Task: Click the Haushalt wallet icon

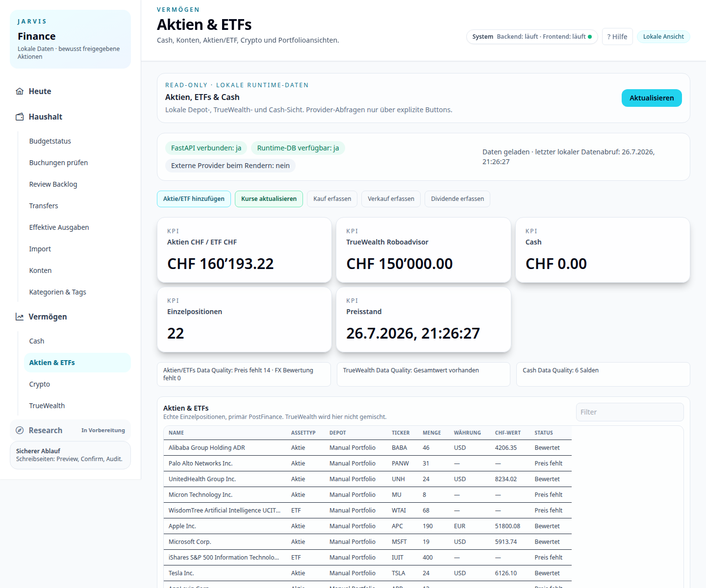Action: coord(20,117)
